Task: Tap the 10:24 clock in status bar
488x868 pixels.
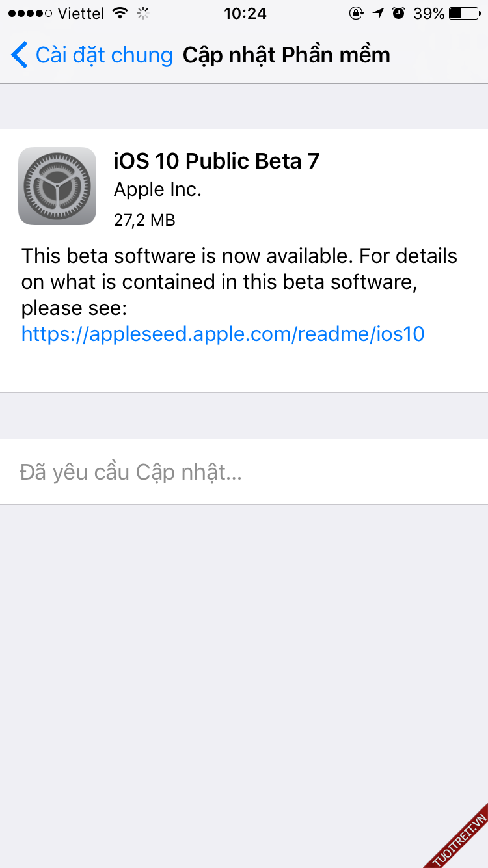Action: (x=245, y=13)
